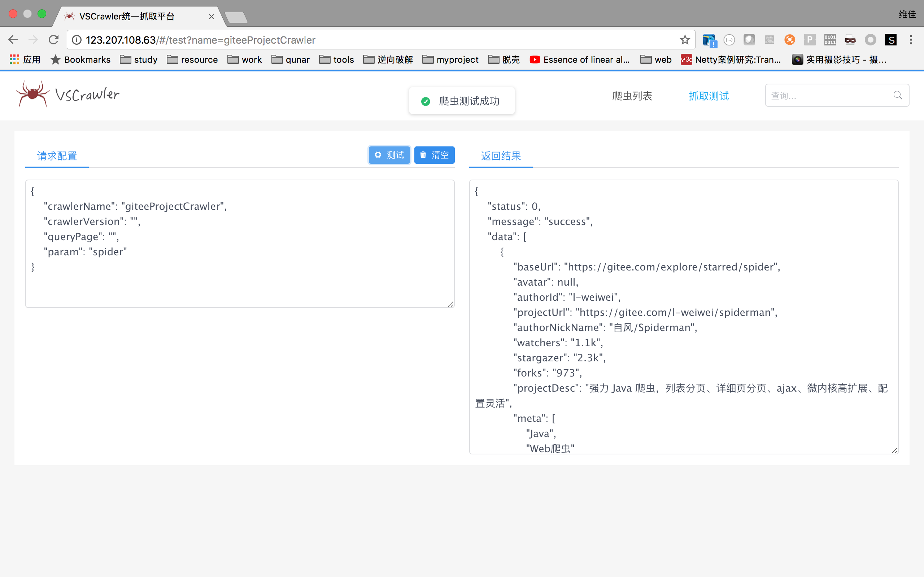Image resolution: width=924 pixels, height=577 pixels.
Task: Click the site info icon in address bar
Action: pos(77,40)
